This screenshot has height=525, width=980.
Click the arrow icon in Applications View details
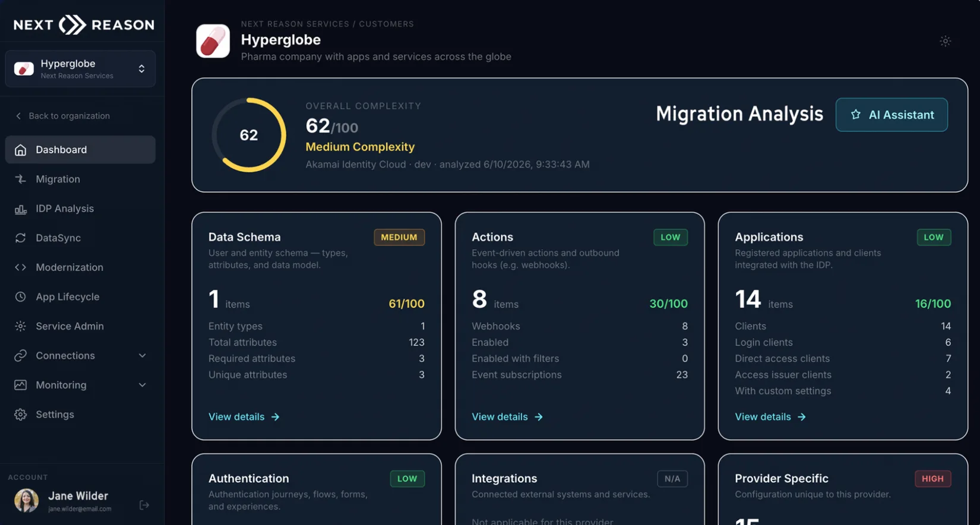802,417
